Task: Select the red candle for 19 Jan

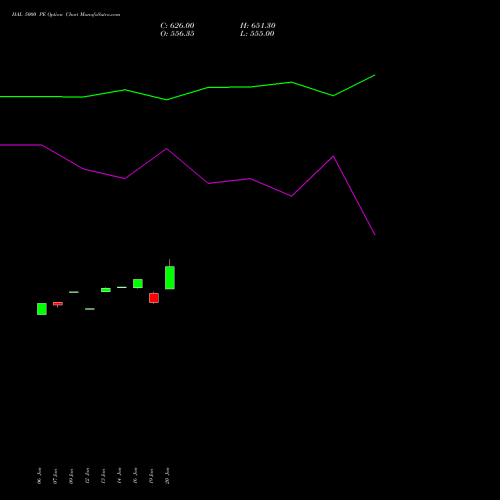Action: click(154, 298)
